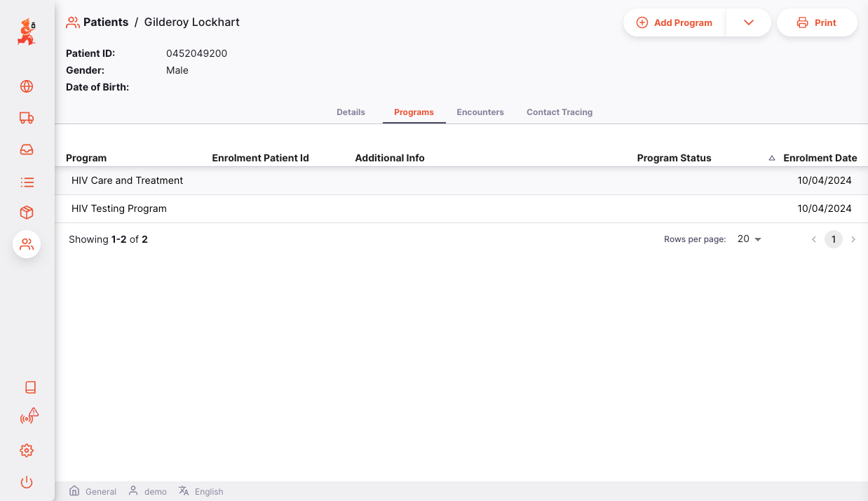Click the Print button
Screen dimensions: 868x501
point(817,22)
